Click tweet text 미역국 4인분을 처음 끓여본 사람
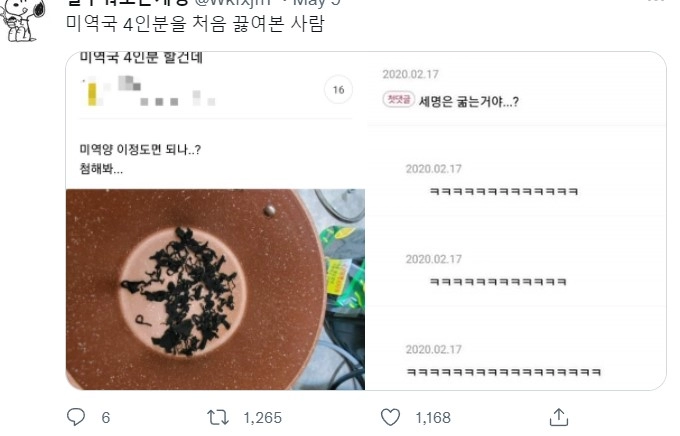This screenshot has width=680, height=436. coord(195,23)
